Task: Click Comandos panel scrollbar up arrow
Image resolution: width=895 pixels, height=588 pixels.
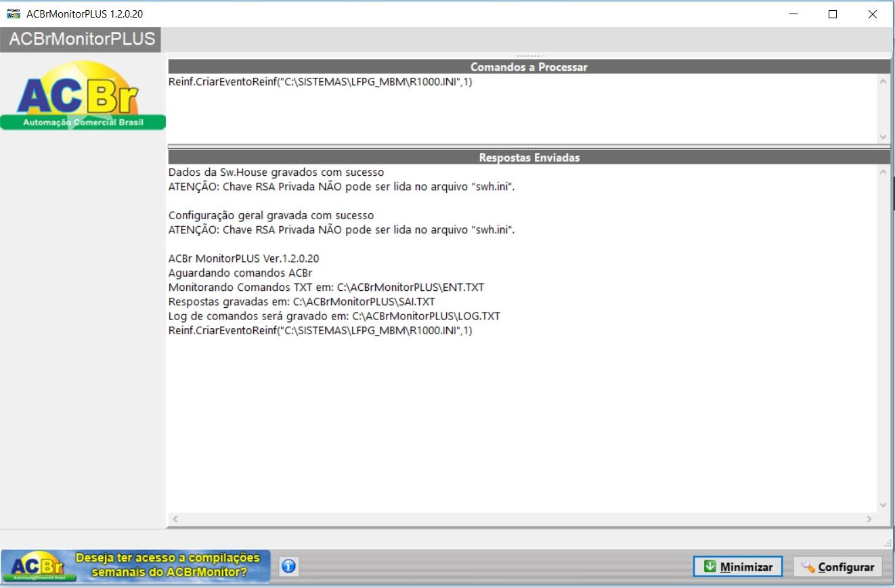Action: pyautogui.click(x=883, y=82)
